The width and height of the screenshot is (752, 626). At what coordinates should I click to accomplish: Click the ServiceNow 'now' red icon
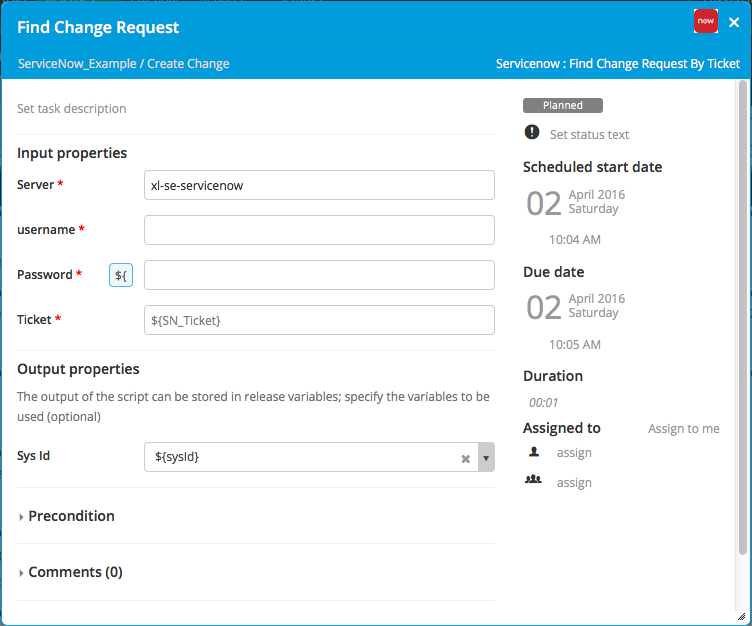(x=705, y=21)
